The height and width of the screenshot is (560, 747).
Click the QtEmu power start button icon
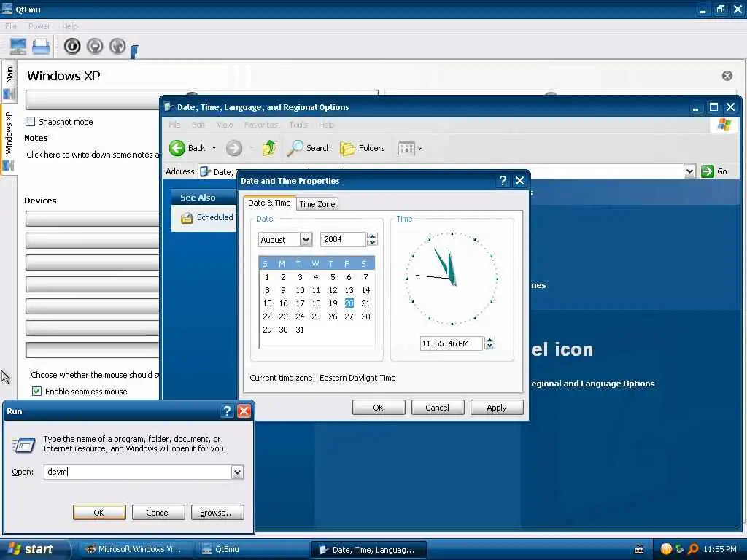coord(72,46)
